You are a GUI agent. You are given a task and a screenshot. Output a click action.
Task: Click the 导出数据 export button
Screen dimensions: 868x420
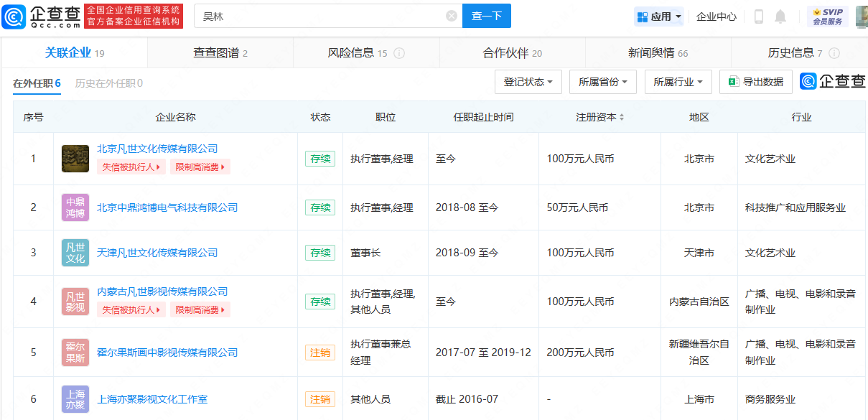click(x=756, y=82)
